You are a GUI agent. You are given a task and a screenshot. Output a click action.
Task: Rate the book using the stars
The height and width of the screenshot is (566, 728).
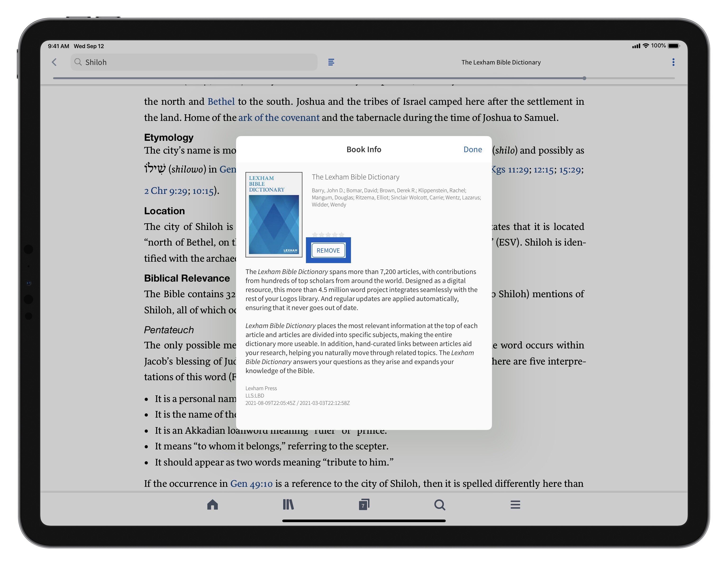point(328,234)
